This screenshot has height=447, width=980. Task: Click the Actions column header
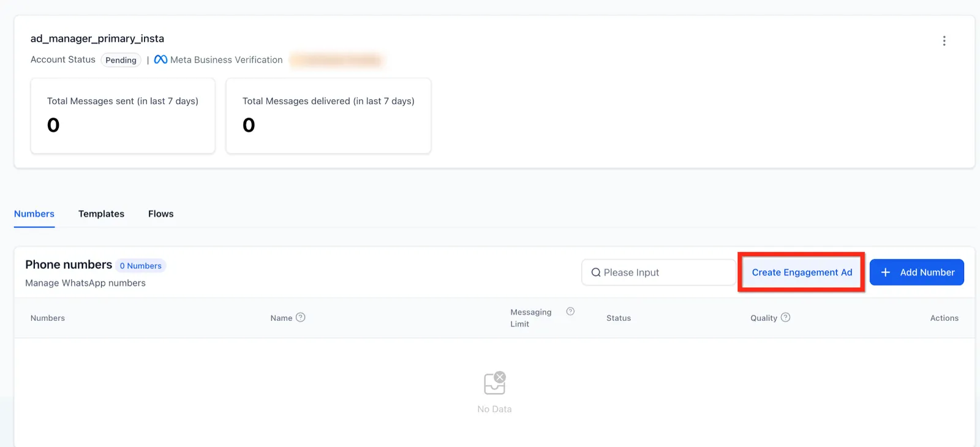pyautogui.click(x=944, y=318)
